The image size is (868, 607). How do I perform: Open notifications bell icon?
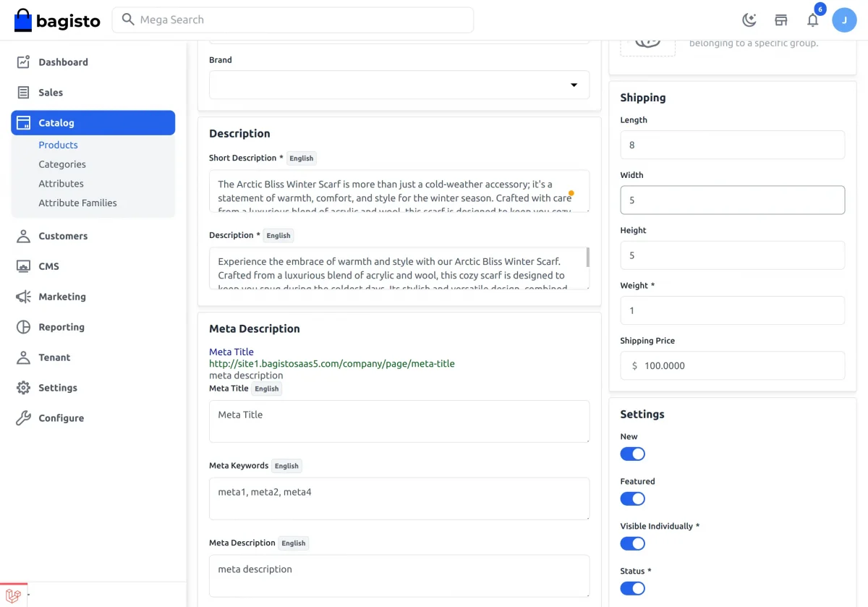click(813, 20)
